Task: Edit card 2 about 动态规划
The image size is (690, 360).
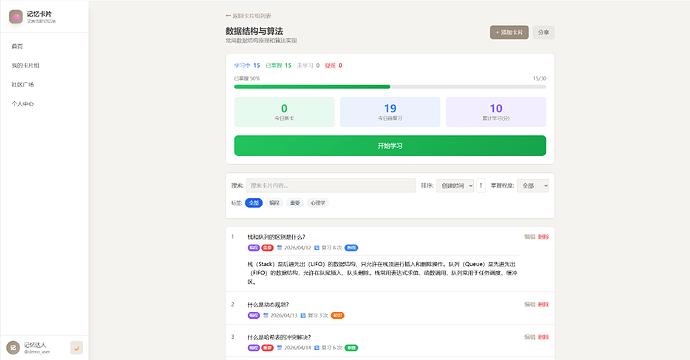Action: pos(529,305)
